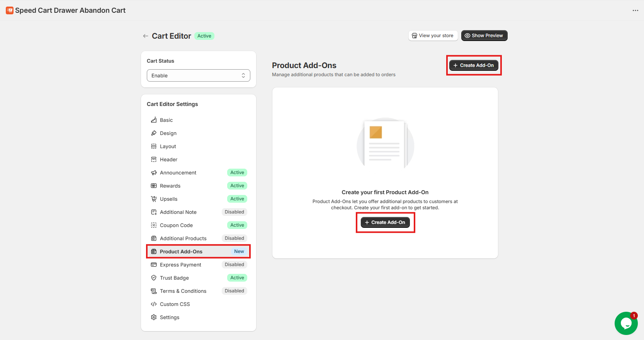The width and height of the screenshot is (644, 340).
Task: Click the back arrow beside Cart Editor
Action: coord(146,36)
